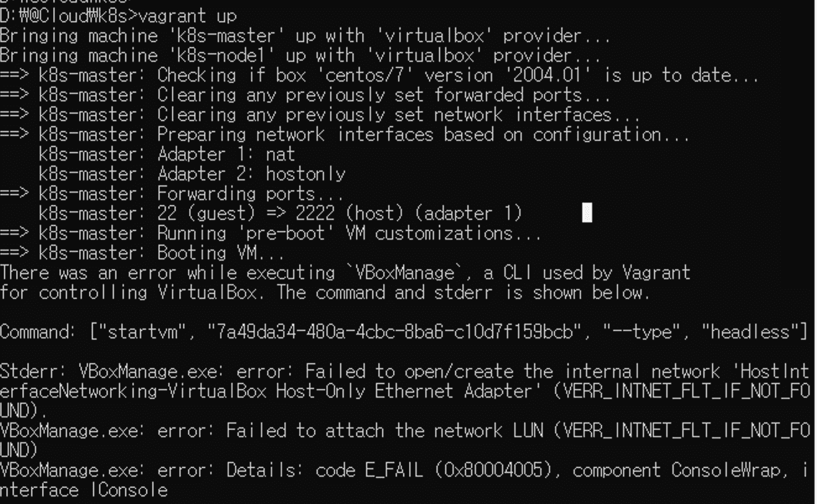The image size is (817, 504).
Task: Click the 'E_FAIL (0x80004005)' error code
Action: point(438,471)
